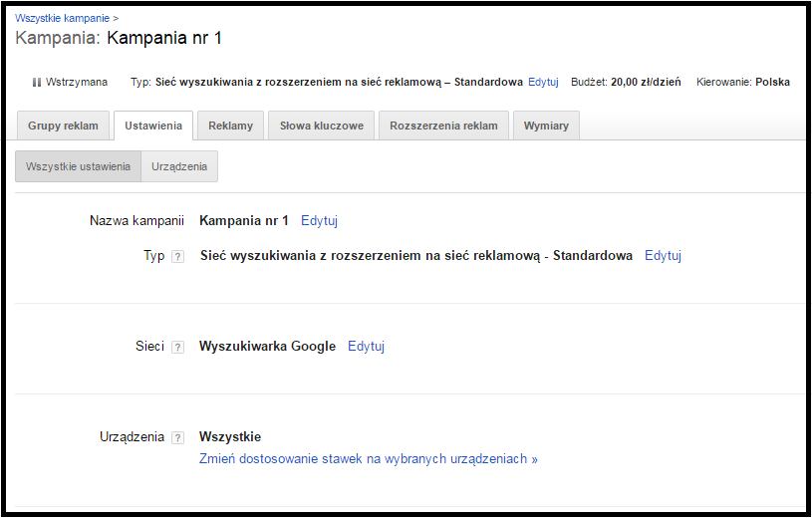Click the help icon next to Typ
Image resolution: width=812 pixels, height=518 pixels.
pos(177,256)
